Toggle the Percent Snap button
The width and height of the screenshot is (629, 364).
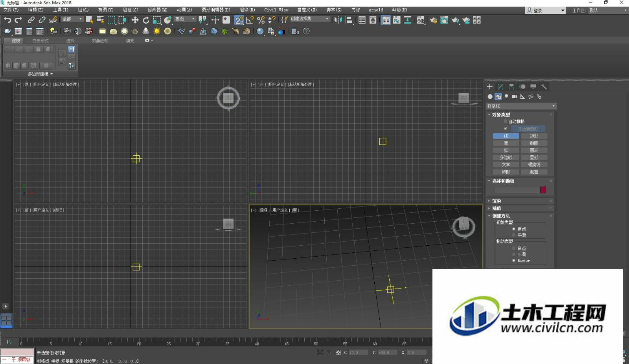coord(261,20)
